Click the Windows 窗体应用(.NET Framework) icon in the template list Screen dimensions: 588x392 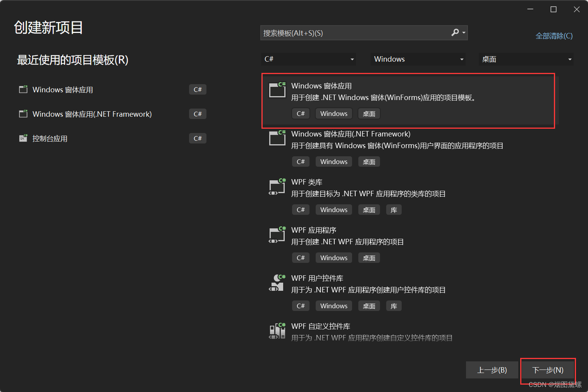click(x=277, y=138)
